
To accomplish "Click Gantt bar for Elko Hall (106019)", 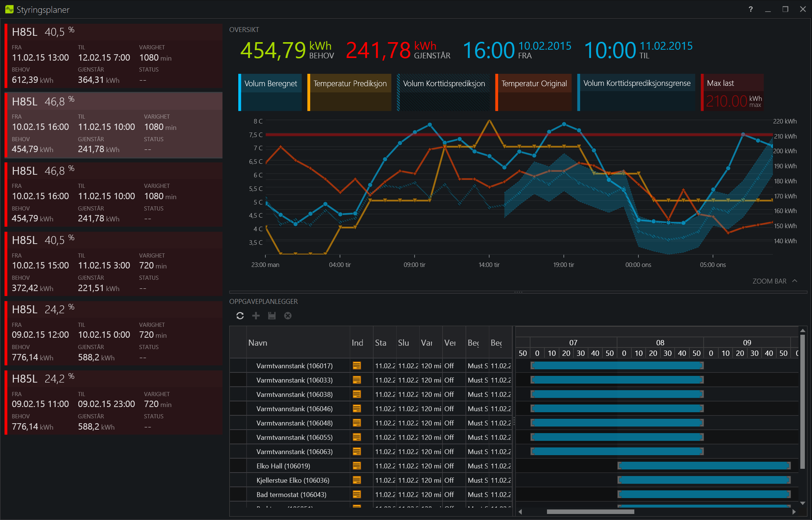I will click(704, 466).
